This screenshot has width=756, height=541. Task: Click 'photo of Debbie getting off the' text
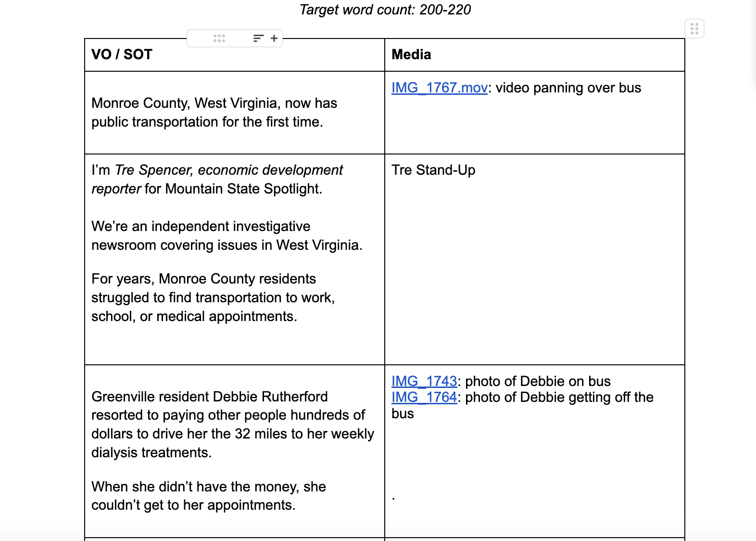pos(559,397)
